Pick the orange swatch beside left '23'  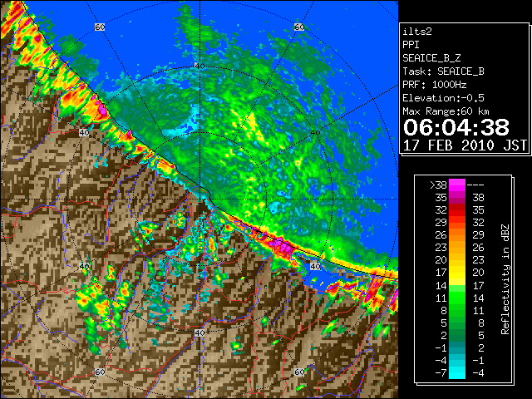coord(457,248)
